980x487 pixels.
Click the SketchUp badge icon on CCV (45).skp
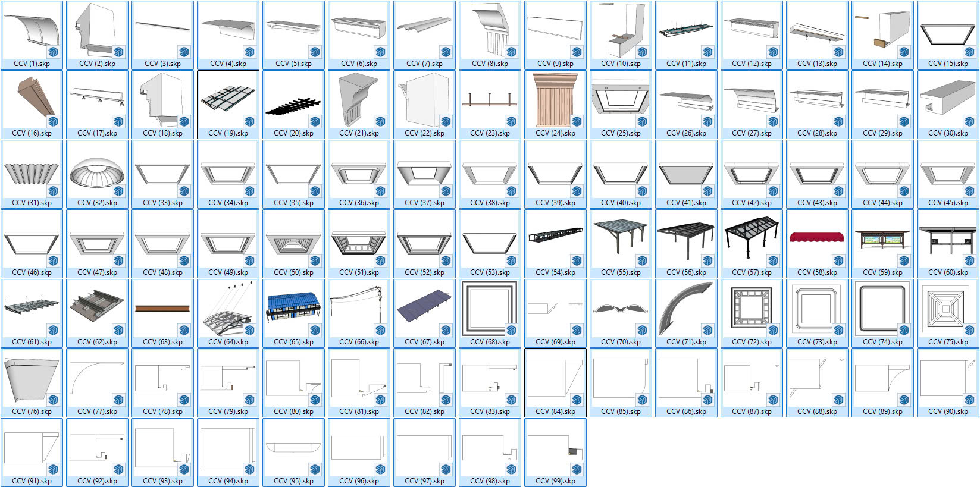coord(969,191)
